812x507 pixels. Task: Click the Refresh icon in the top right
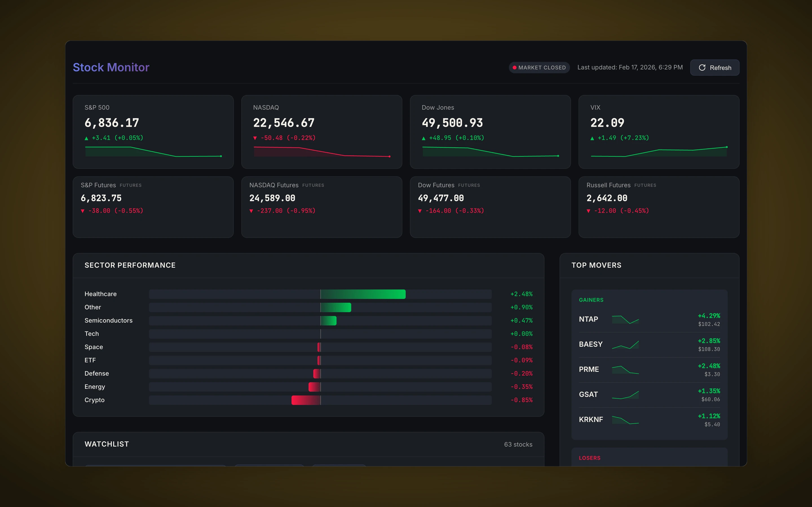tap(702, 67)
